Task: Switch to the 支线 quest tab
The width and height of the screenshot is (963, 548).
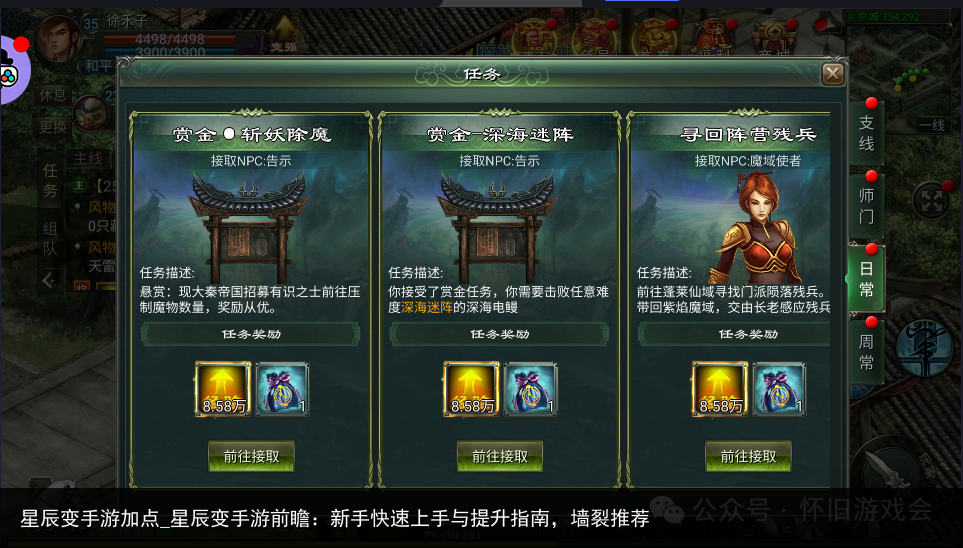Action: click(x=867, y=133)
